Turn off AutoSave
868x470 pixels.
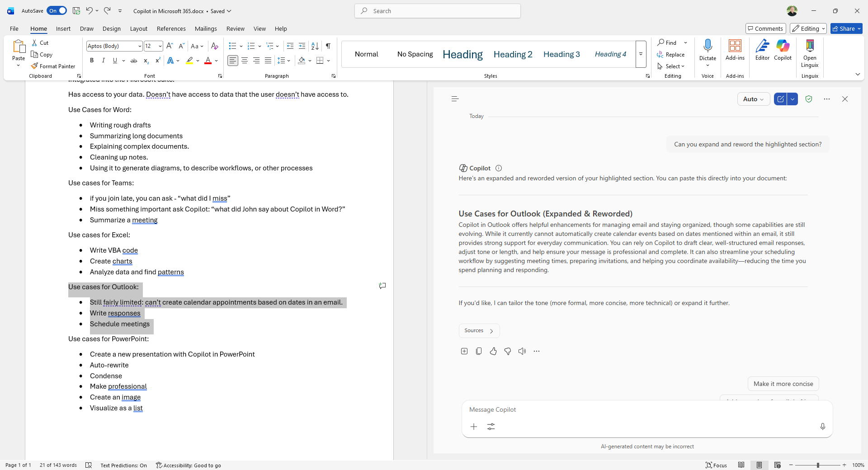(57, 10)
